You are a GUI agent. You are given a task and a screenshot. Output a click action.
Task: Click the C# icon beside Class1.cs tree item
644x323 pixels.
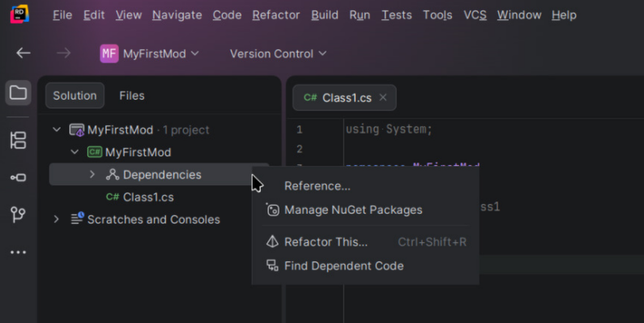(113, 197)
